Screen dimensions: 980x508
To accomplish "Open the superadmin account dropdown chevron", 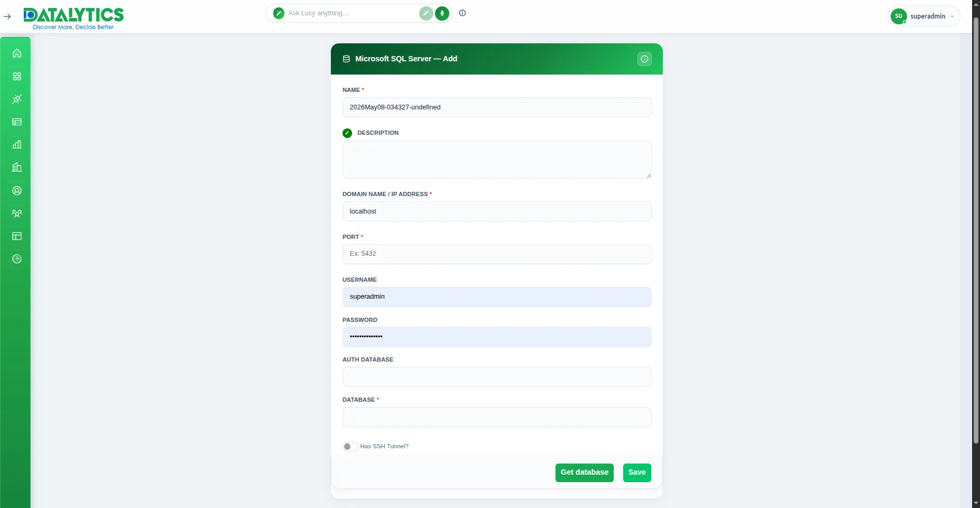I will pyautogui.click(x=952, y=16).
